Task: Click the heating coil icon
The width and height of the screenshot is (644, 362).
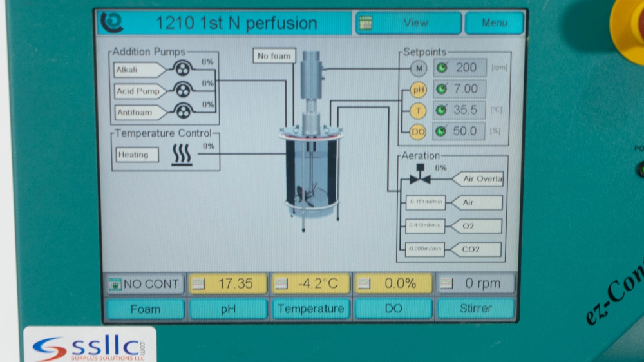Action: click(182, 155)
